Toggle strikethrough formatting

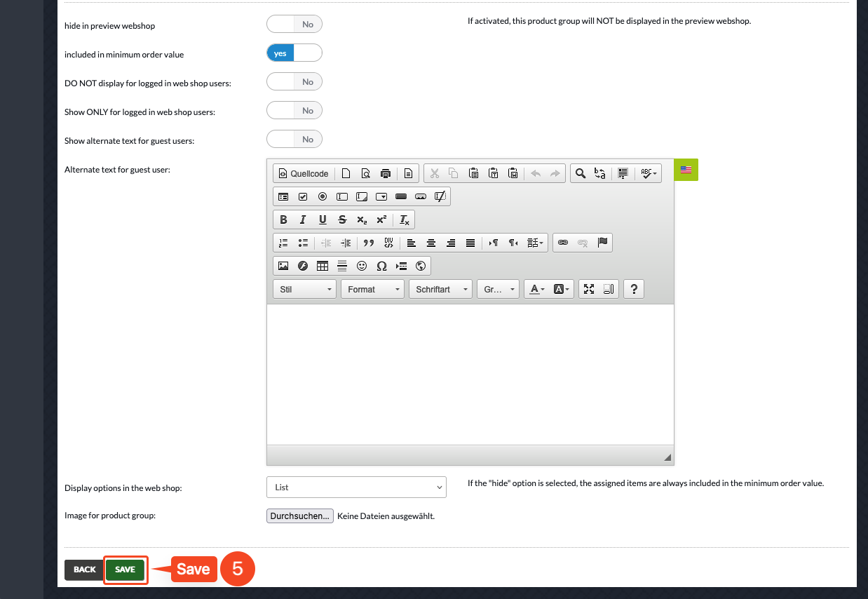coord(342,220)
